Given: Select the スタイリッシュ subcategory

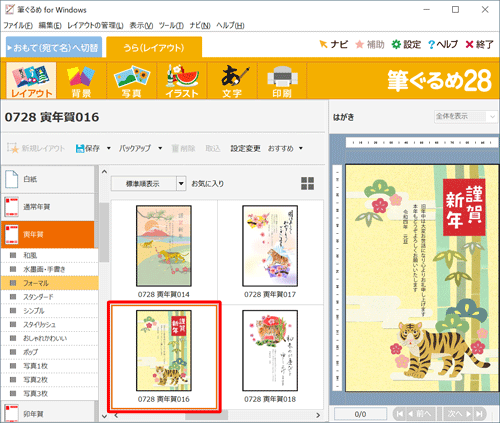Looking at the screenshot, I should point(50,324).
